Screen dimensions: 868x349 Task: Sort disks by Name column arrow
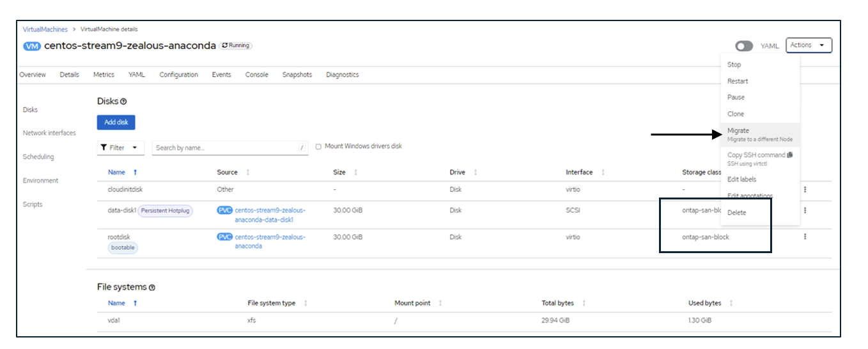click(135, 173)
